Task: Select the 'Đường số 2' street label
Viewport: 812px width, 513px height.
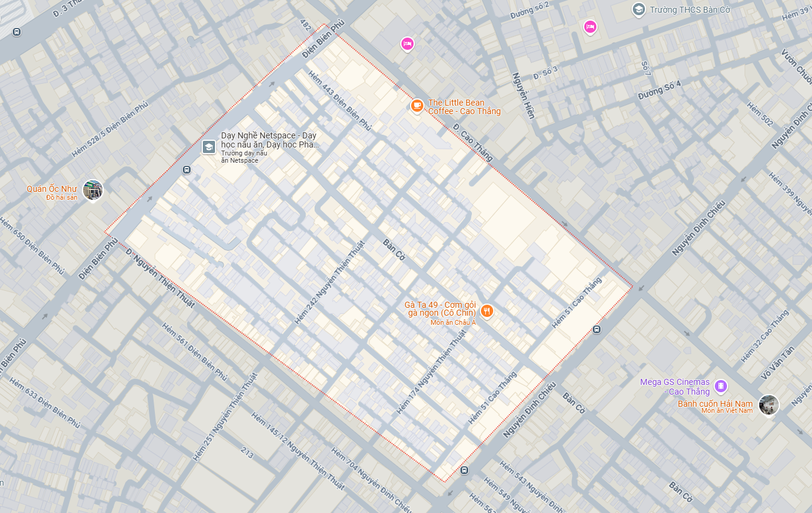Action: click(530, 10)
